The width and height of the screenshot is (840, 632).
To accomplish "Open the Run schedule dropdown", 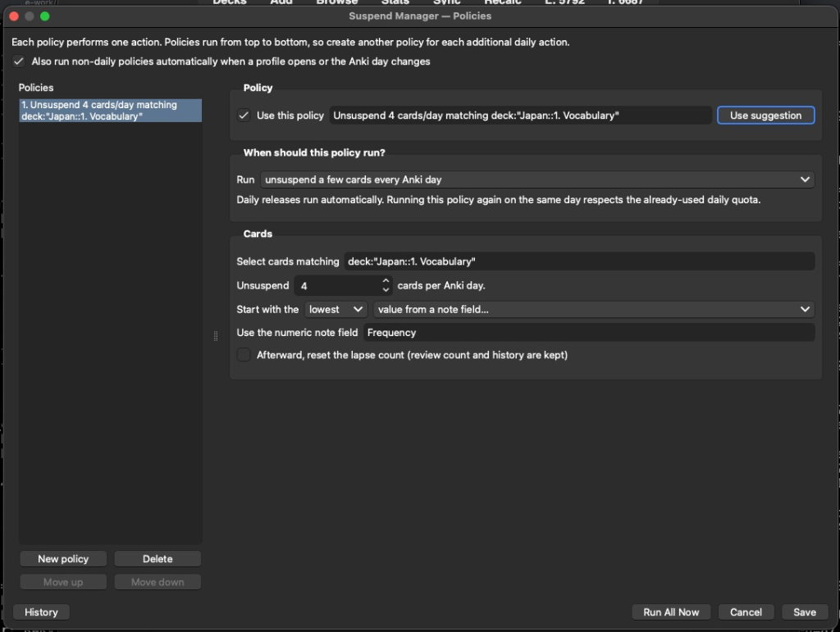I will click(x=537, y=180).
